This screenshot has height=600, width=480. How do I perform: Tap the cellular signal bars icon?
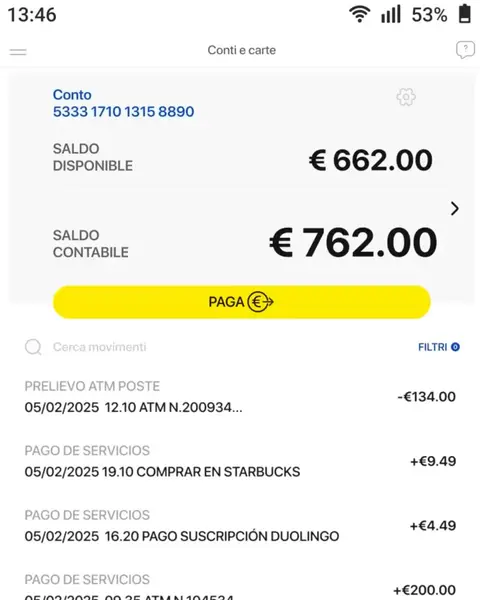click(x=391, y=15)
